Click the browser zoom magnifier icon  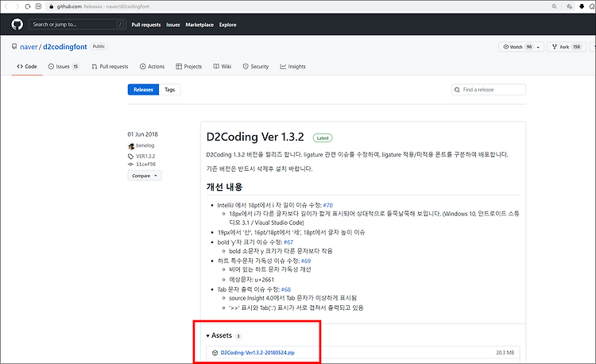[554, 6]
